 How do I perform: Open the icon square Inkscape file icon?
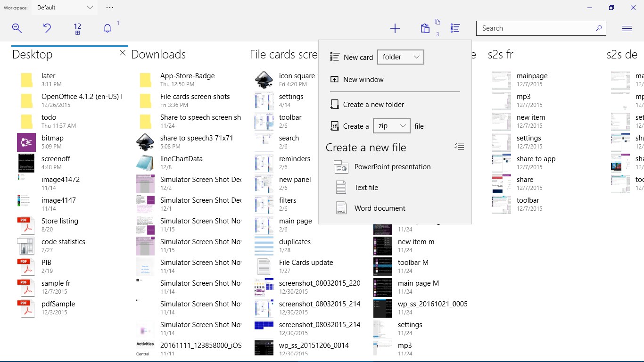click(x=264, y=80)
